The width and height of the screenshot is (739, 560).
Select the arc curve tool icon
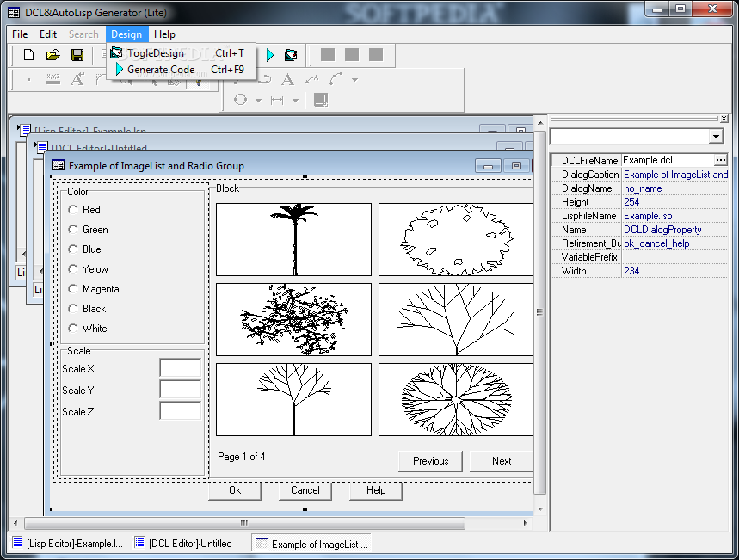pyautogui.click(x=336, y=79)
